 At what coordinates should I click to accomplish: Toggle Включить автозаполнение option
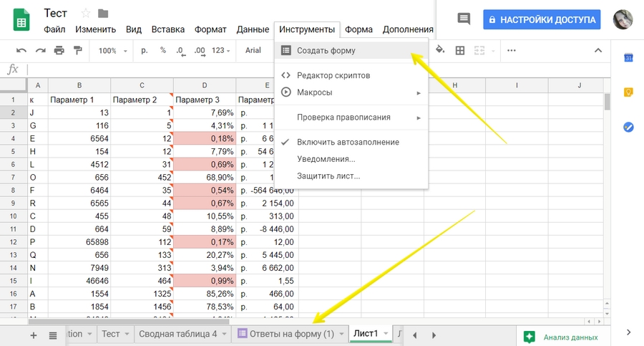coord(348,142)
